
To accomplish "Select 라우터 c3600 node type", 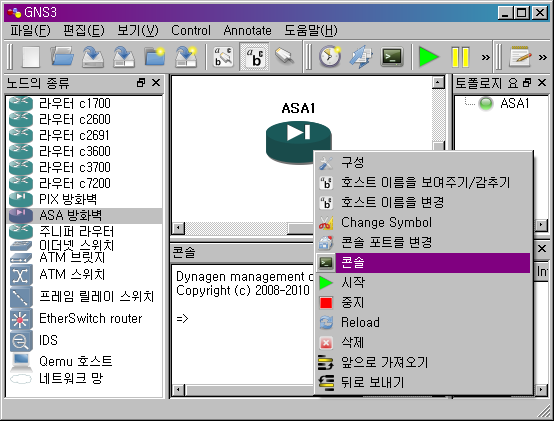I will point(84,152).
